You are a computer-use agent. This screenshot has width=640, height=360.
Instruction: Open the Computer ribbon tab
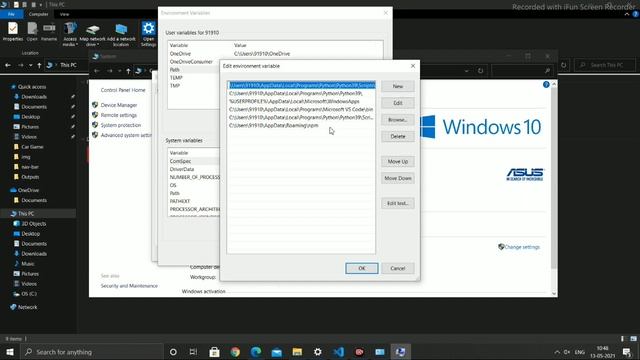point(38,14)
